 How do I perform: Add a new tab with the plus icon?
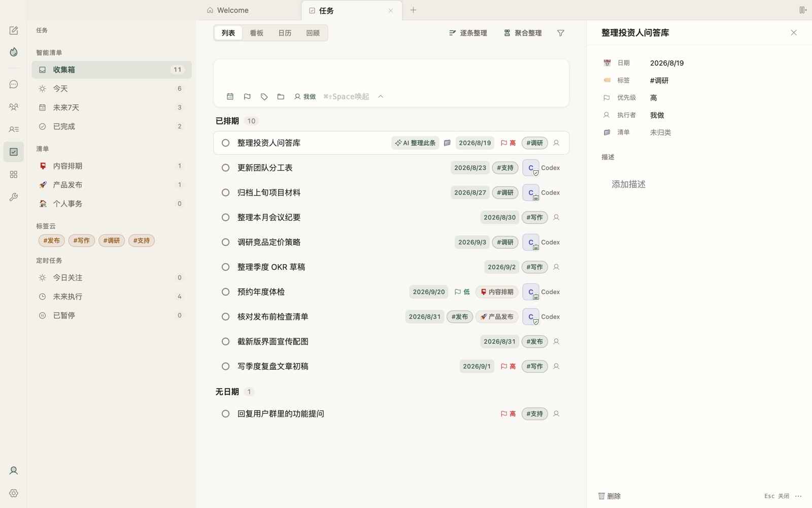coord(413,10)
